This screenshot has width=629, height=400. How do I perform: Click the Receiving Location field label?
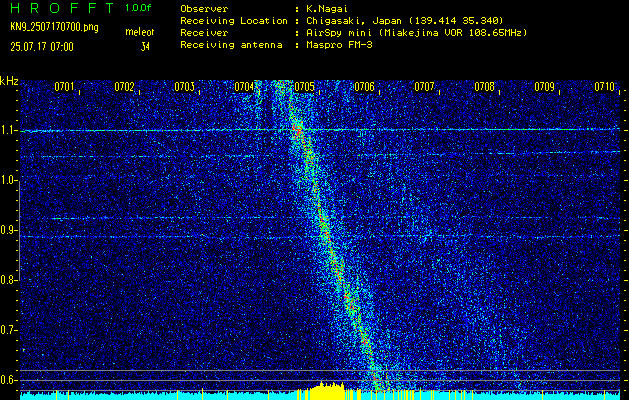coord(234,20)
